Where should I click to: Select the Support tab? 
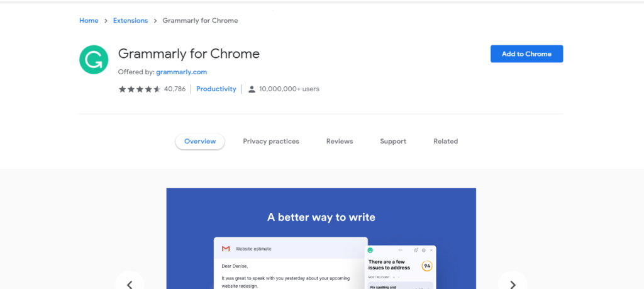[393, 142]
